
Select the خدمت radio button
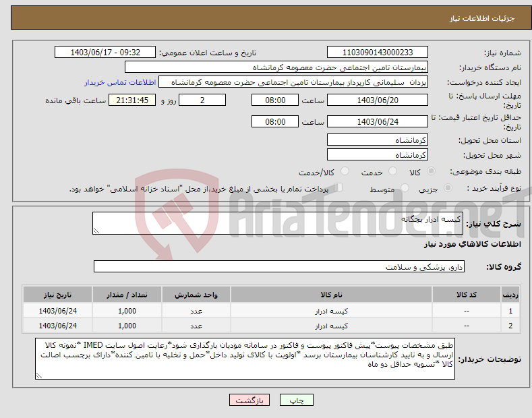(392, 171)
